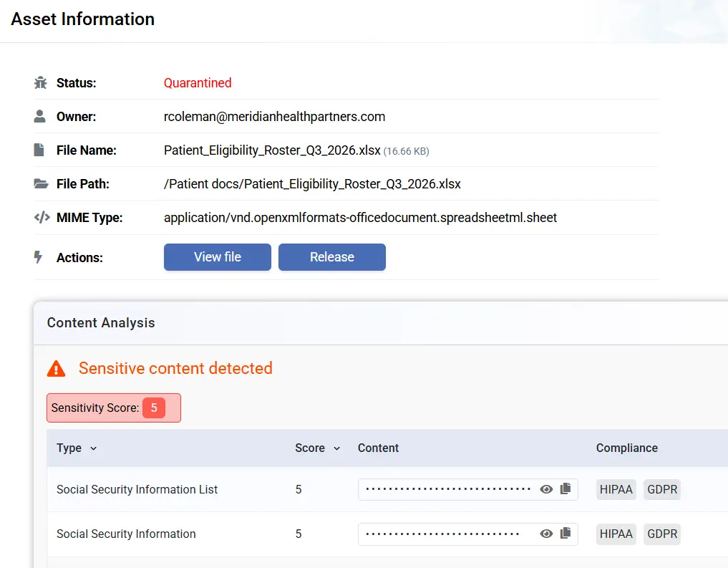Screen dimensions: 728x568
Task: Click score 5 in Social Security Information List row
Action: point(299,489)
